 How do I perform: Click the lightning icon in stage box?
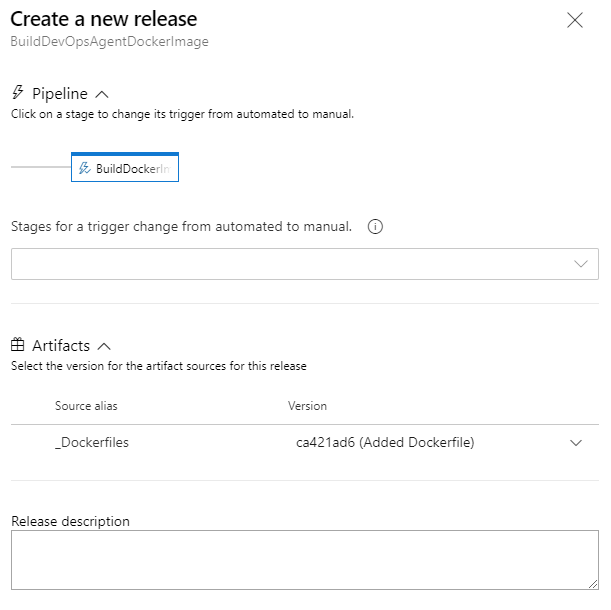pos(85,169)
